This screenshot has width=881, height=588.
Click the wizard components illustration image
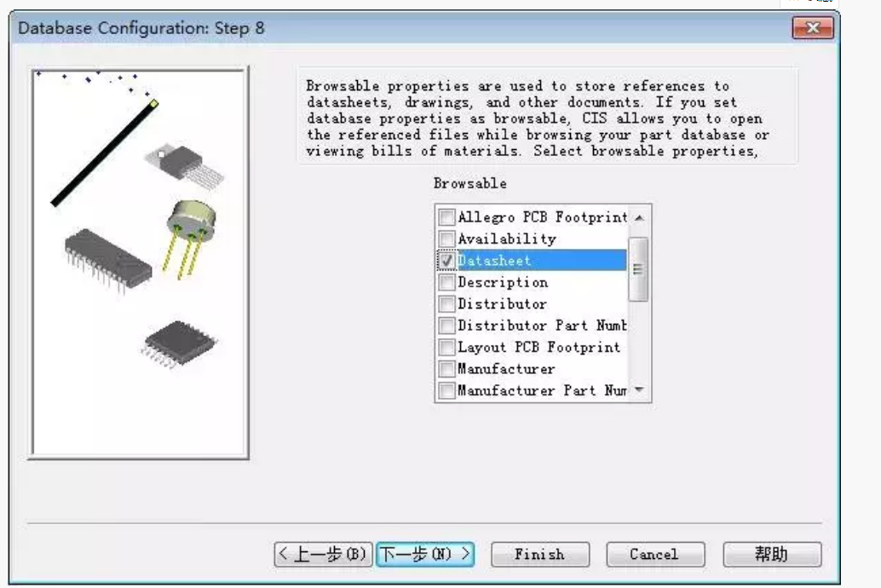[140, 262]
